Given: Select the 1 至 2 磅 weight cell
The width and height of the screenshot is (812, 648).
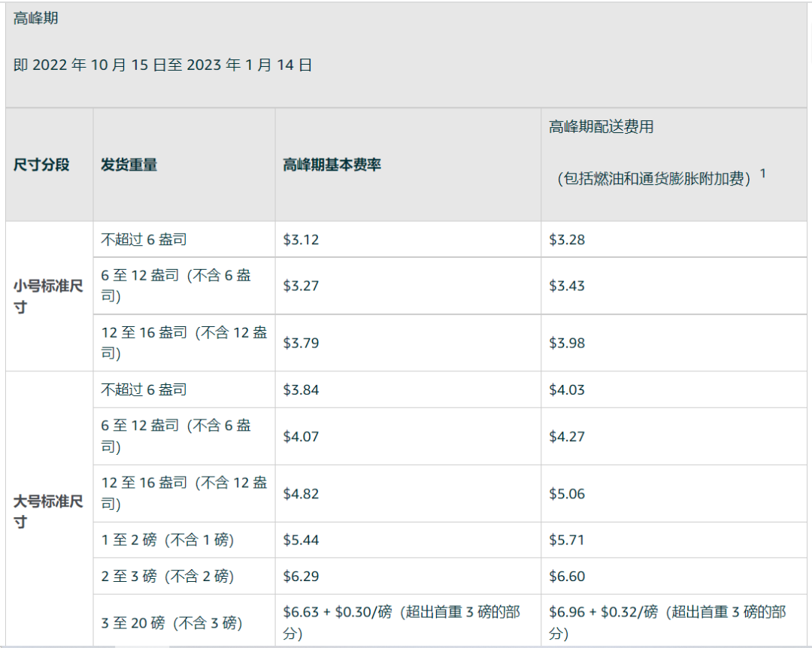Looking at the screenshot, I should point(165,540).
